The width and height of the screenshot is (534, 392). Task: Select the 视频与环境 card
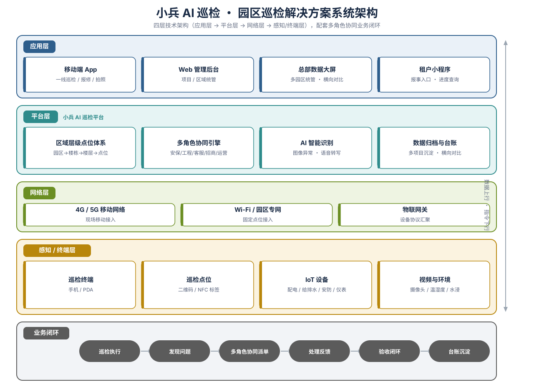click(434, 285)
